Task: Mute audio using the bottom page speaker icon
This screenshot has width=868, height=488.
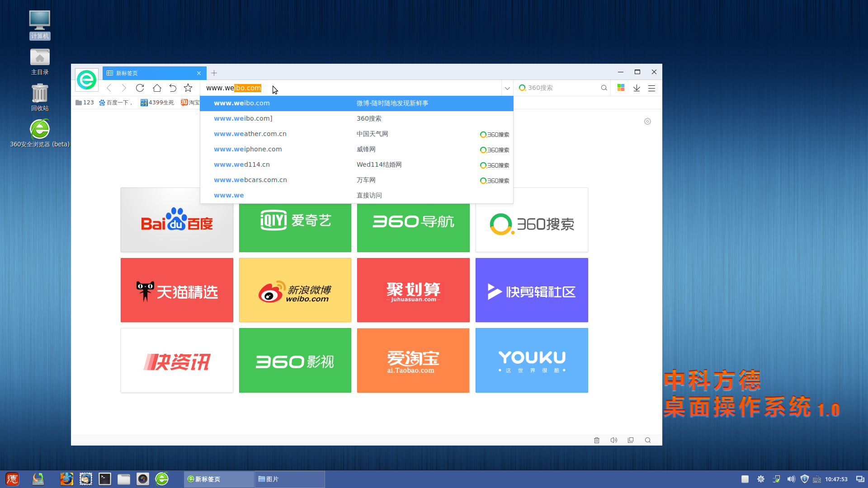Action: point(613,440)
